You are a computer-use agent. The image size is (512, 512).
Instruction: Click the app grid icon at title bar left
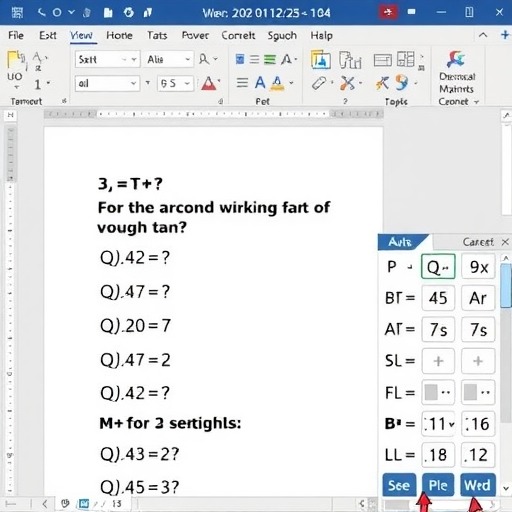pyautogui.click(x=17, y=13)
